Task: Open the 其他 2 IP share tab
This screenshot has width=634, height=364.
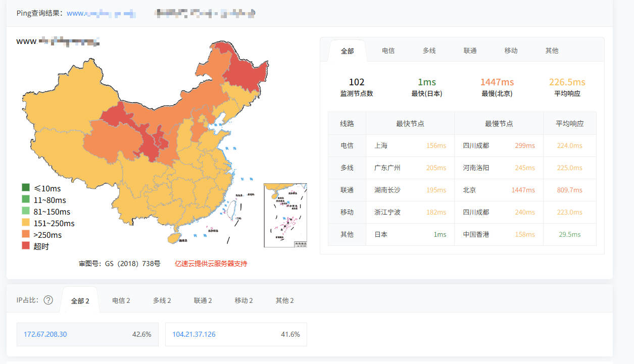Action: [284, 300]
